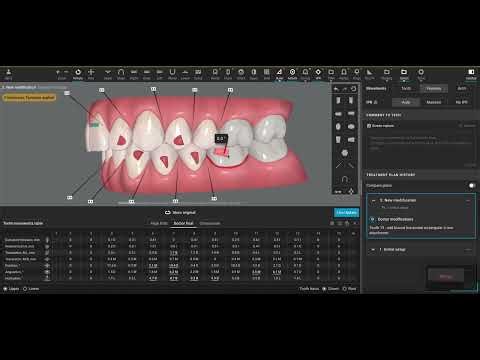Choose Teeth option in Movements row

(406, 89)
